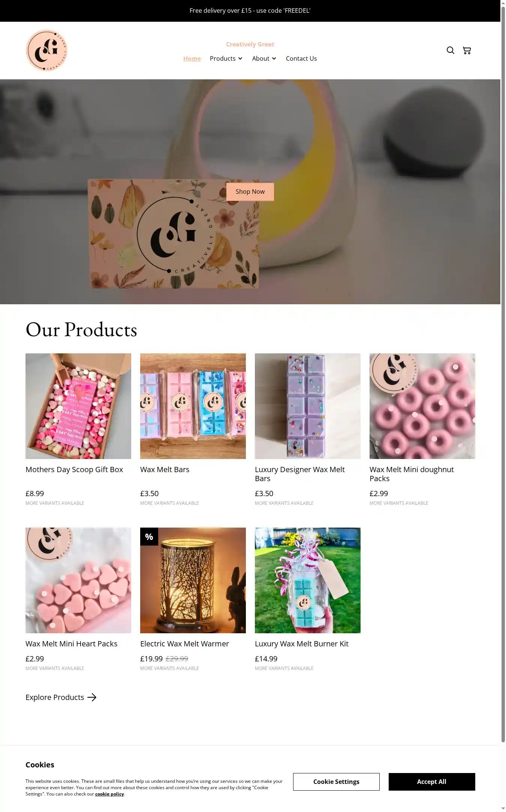
Task: Go to the Home menu item
Action: pyautogui.click(x=192, y=58)
